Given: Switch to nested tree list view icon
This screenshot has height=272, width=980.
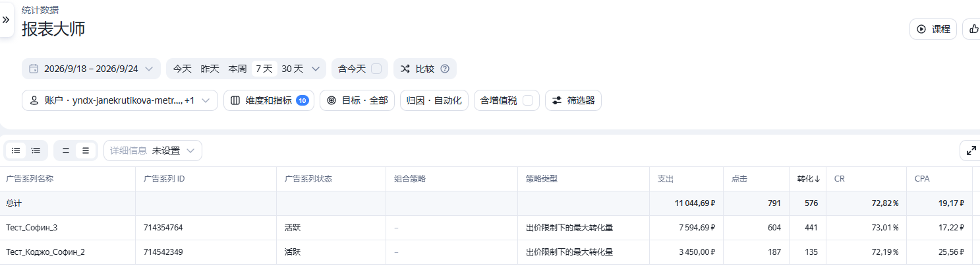Looking at the screenshot, I should [36, 151].
